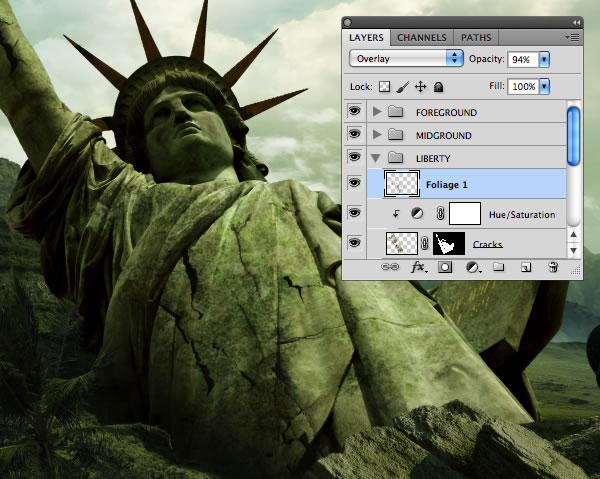Image resolution: width=600 pixels, height=479 pixels.
Task: Switch to the Channels tab
Action: [x=422, y=37]
